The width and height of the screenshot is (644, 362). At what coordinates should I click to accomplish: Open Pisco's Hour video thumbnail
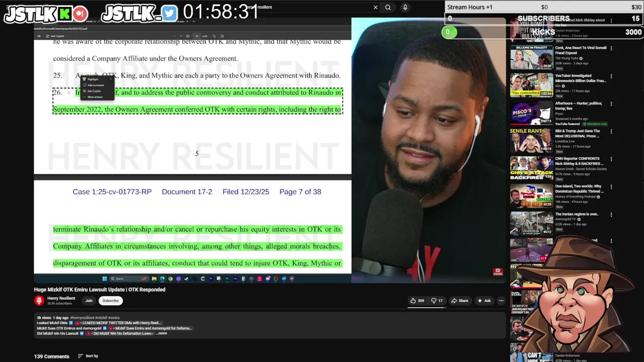531,113
